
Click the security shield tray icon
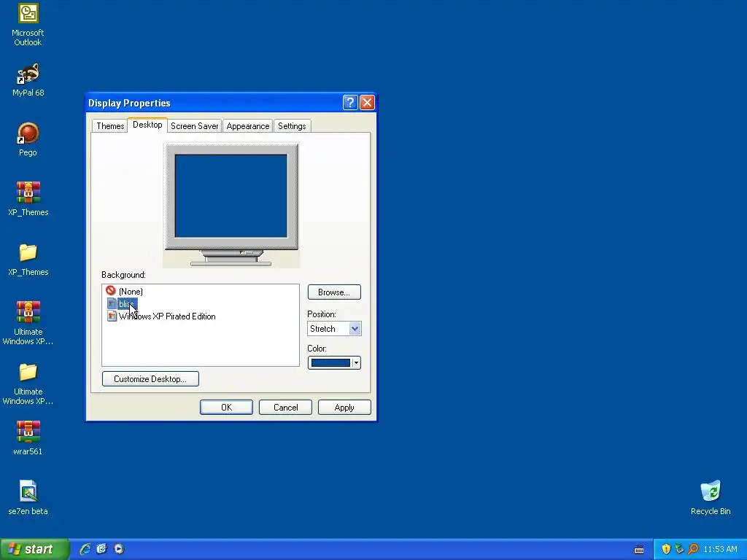click(x=666, y=549)
